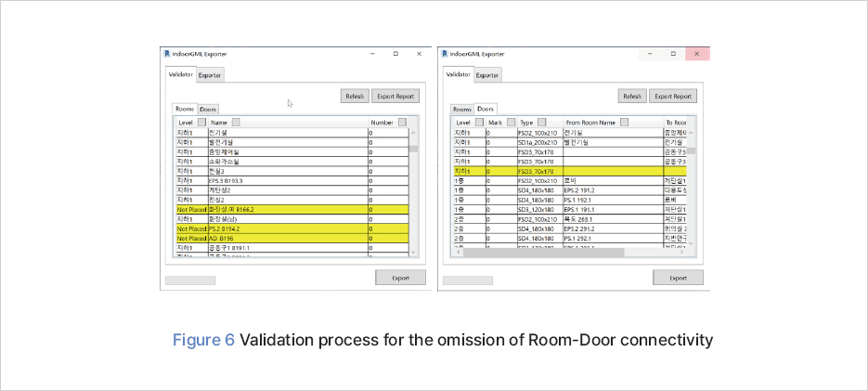Click the left arrow of Doors horizontal scrollbar
Viewport: 868px width, 391px height.
pos(459,252)
